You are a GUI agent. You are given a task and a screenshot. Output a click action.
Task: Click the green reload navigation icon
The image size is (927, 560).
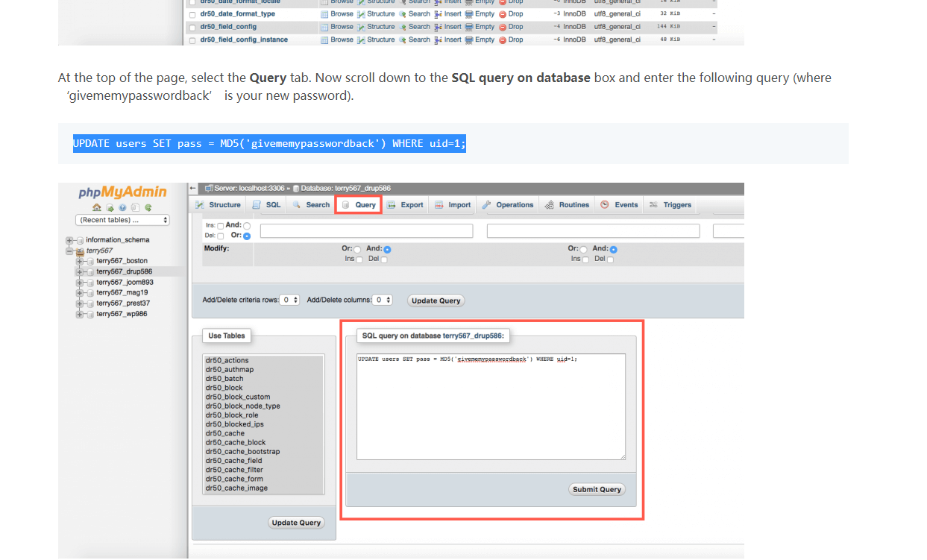pyautogui.click(x=148, y=208)
